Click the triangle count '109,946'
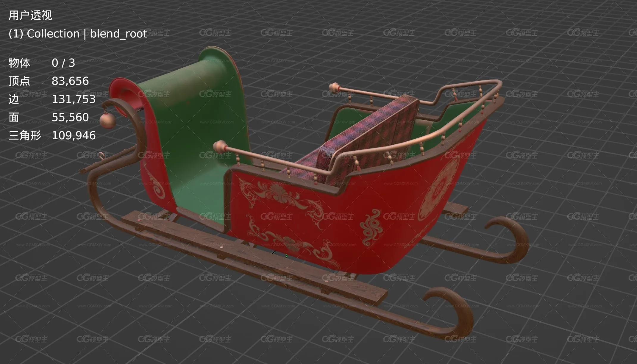 [74, 135]
